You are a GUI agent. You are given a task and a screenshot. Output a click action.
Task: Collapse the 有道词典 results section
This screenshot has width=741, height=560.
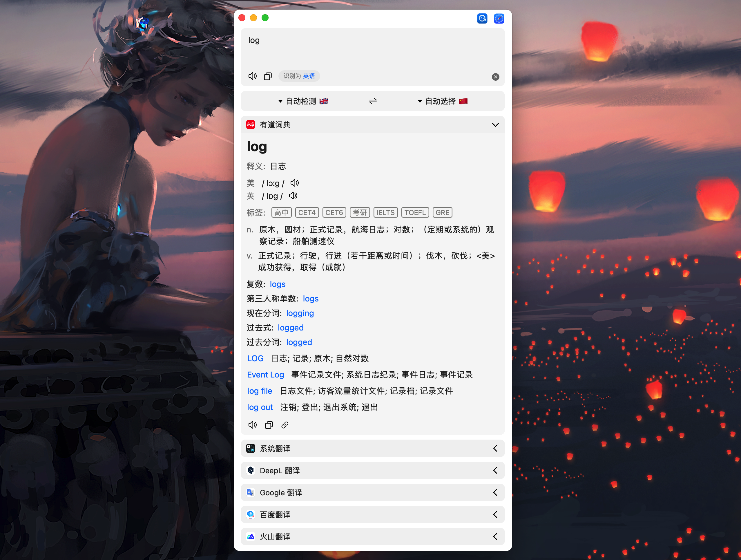click(x=495, y=125)
